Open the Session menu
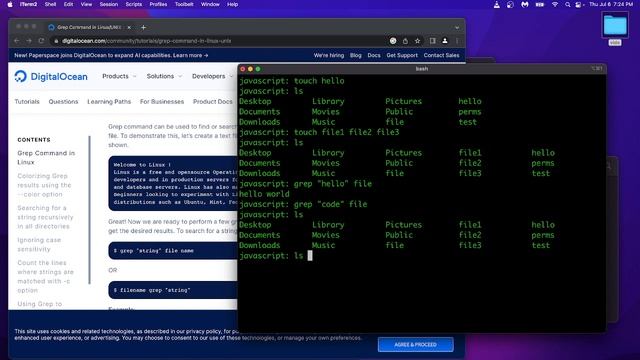The height and width of the screenshot is (360, 640). [109, 4]
